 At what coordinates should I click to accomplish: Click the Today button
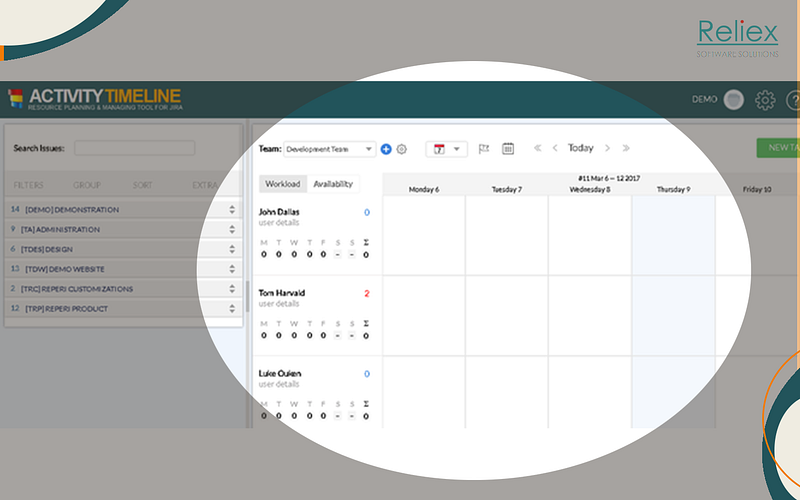coord(581,148)
